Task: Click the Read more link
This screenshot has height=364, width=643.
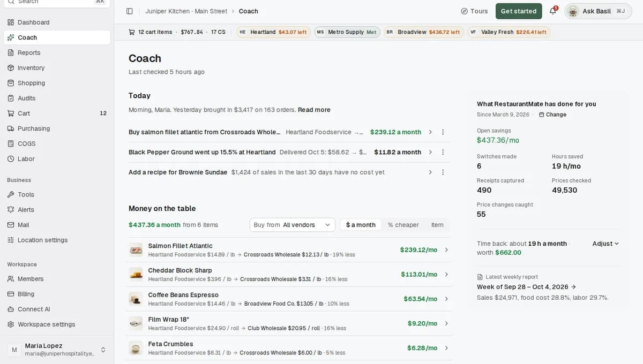Action: tap(314, 110)
